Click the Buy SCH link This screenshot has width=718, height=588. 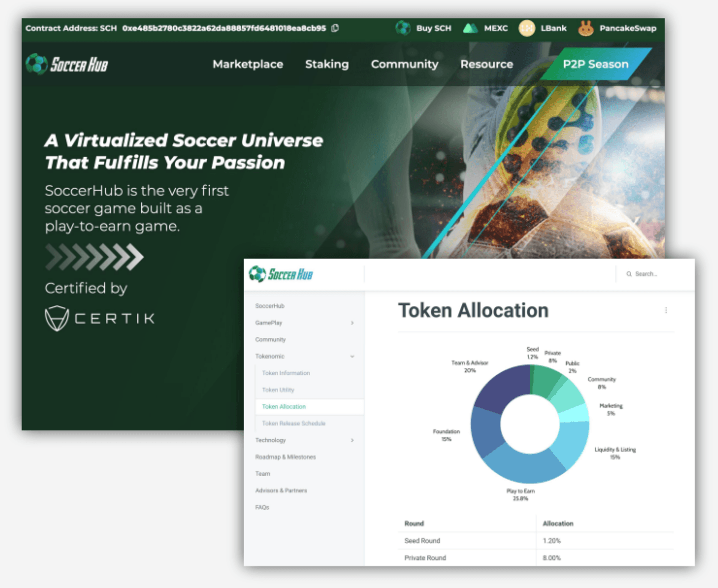[434, 28]
